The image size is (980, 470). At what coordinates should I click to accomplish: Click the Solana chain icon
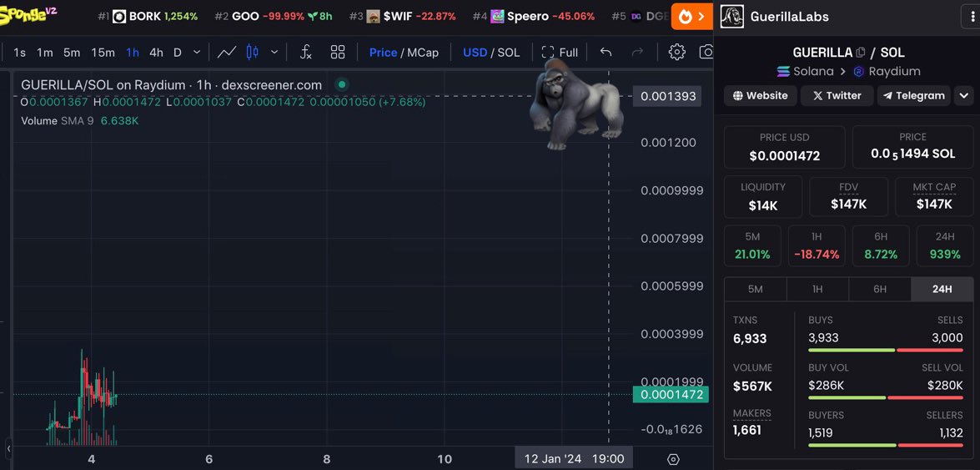pyautogui.click(x=783, y=71)
